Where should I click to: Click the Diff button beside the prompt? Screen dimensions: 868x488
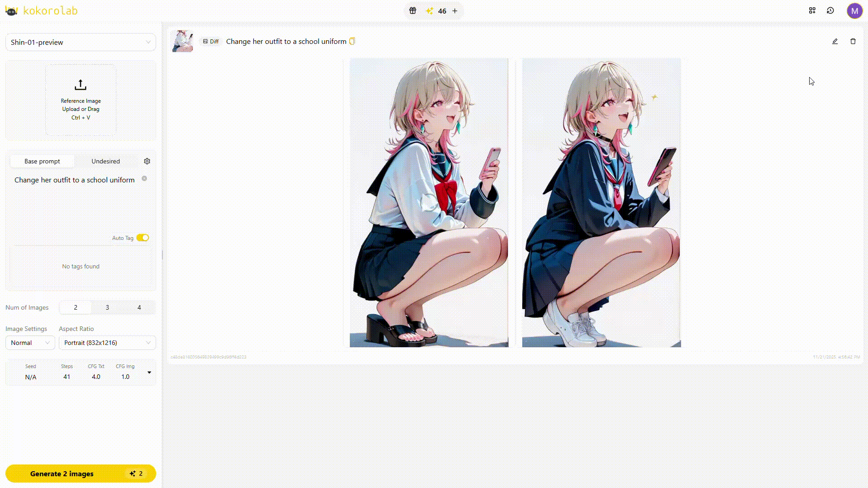(x=210, y=41)
